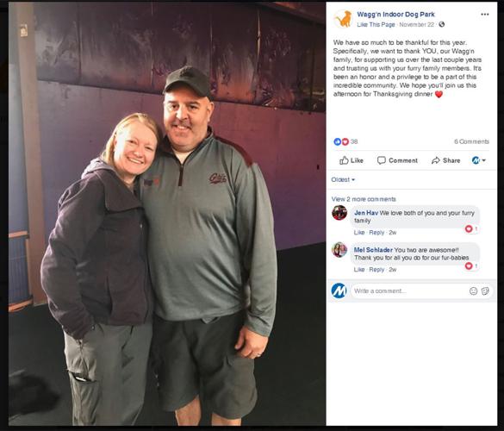The image size is (504, 431).
Task: Click the couple's photo
Action: click(167, 214)
